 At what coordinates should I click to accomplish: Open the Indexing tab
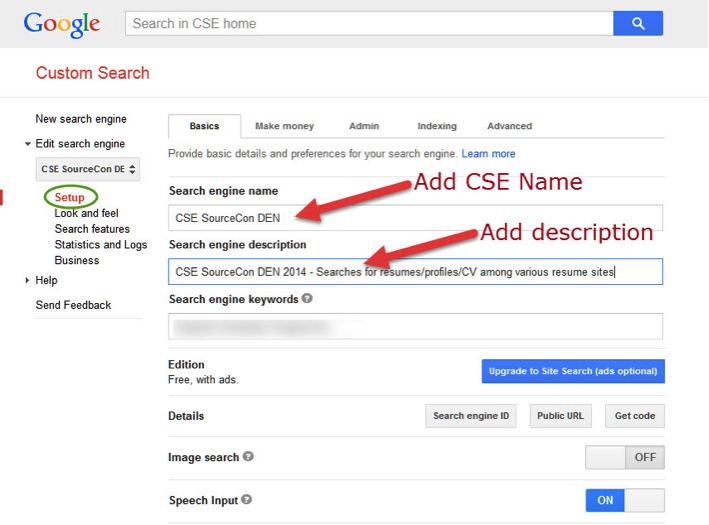click(x=437, y=126)
